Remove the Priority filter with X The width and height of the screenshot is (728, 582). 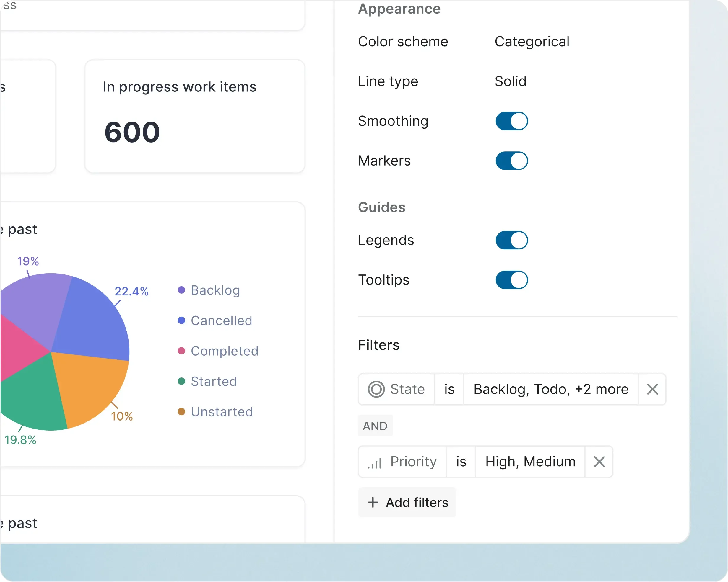(599, 462)
